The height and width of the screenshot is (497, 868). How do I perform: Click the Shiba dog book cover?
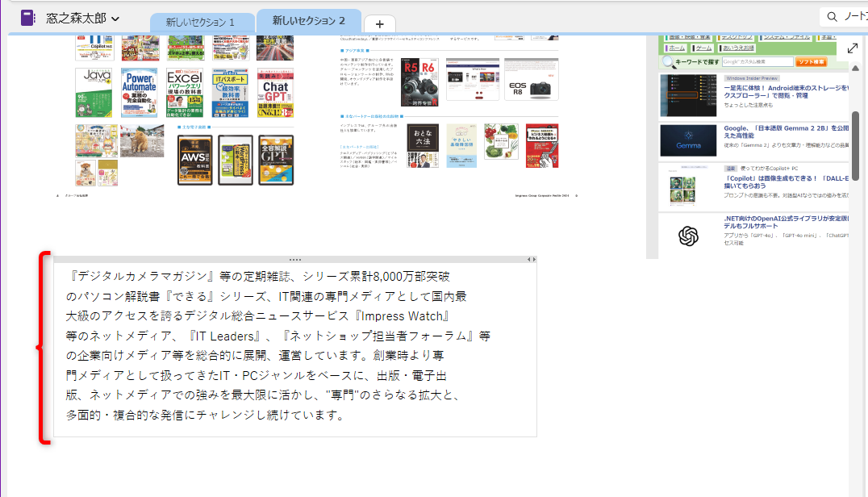coord(86,173)
